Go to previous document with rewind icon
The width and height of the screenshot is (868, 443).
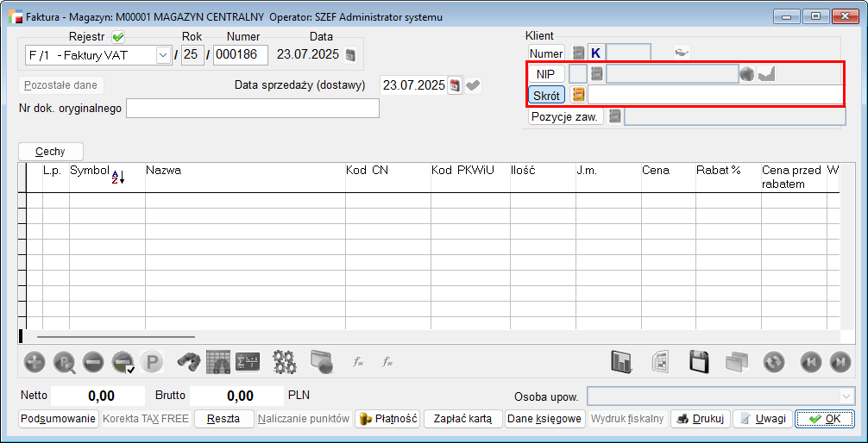point(810,363)
